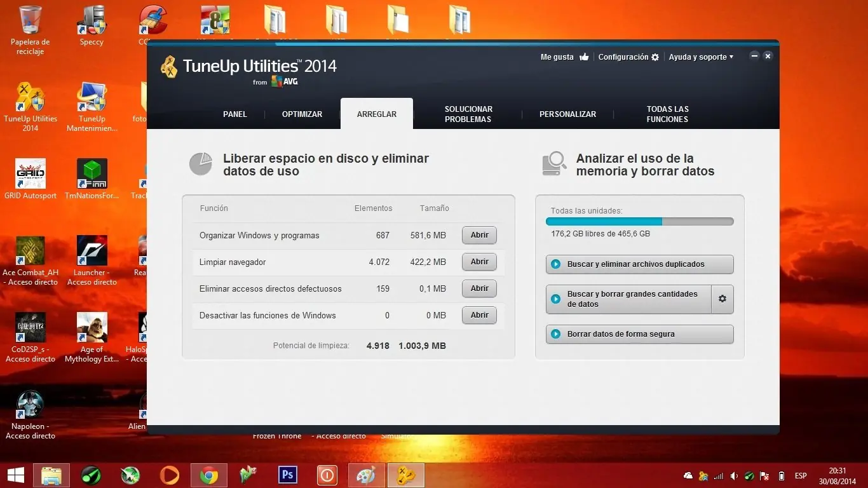Click the magnifier-disk icon beside Analizar el uso
868x488 pixels.
pos(554,164)
